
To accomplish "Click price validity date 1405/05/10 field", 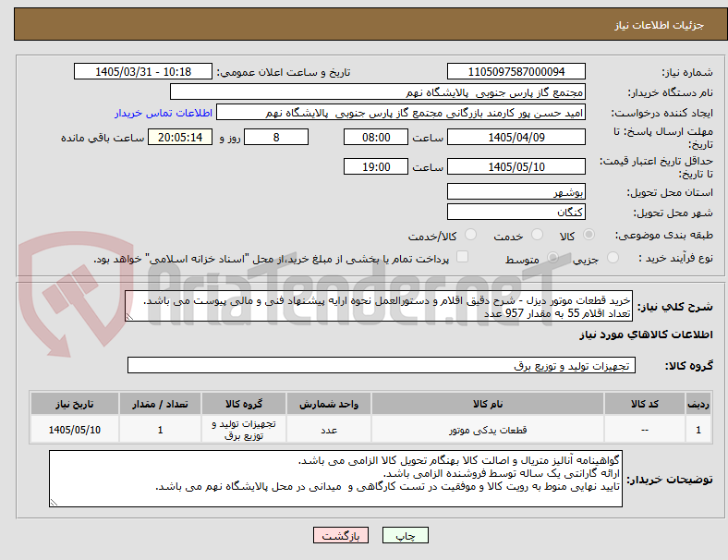I will point(516,166).
